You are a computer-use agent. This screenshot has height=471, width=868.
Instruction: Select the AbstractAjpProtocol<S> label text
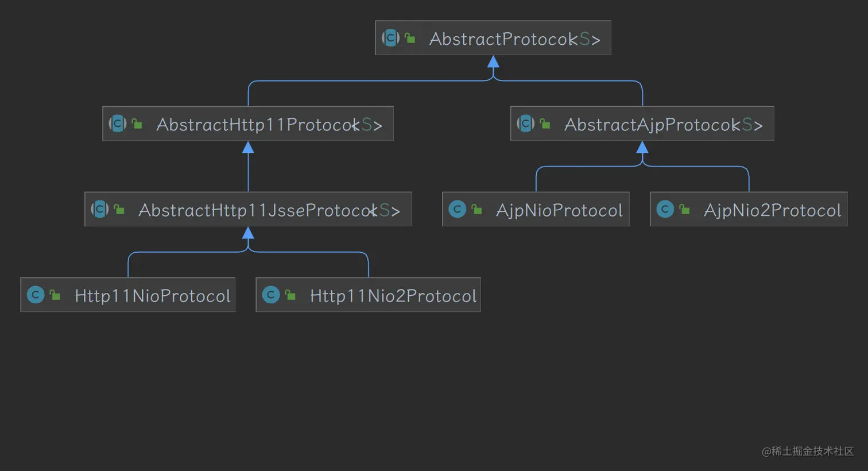click(664, 124)
